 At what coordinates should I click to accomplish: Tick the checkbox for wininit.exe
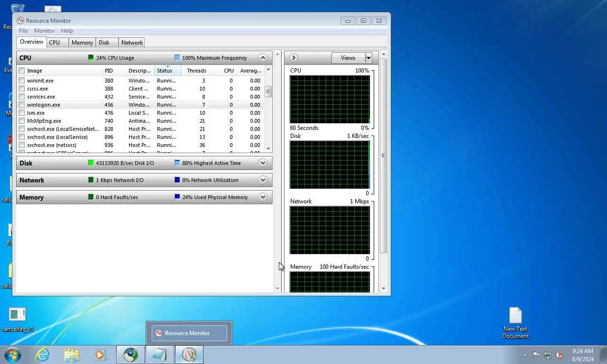(21, 81)
